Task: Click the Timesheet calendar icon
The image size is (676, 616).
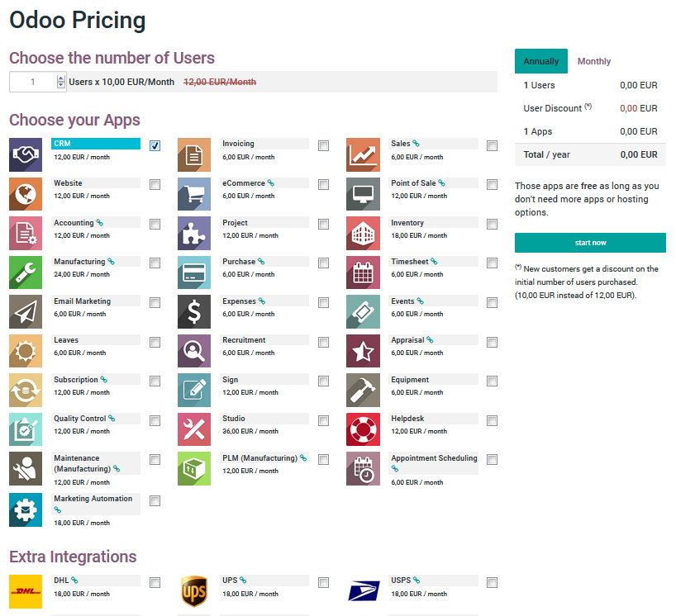Action: click(x=363, y=272)
